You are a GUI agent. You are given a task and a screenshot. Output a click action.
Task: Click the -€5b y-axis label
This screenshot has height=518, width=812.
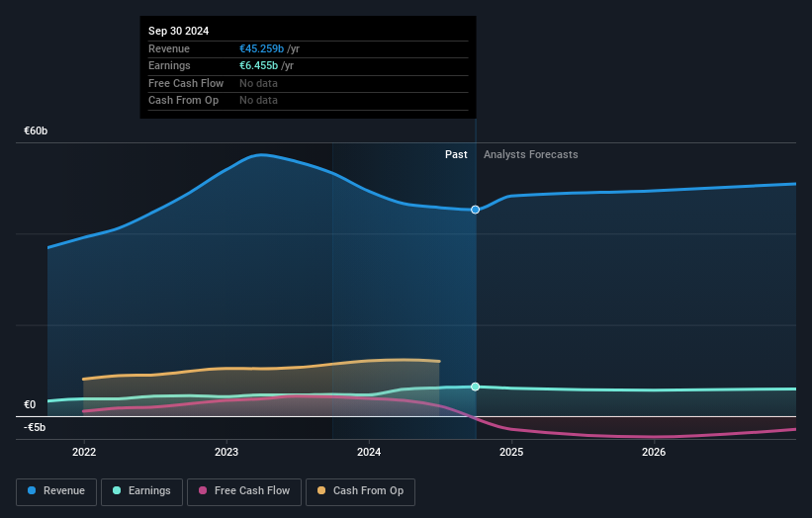35,427
